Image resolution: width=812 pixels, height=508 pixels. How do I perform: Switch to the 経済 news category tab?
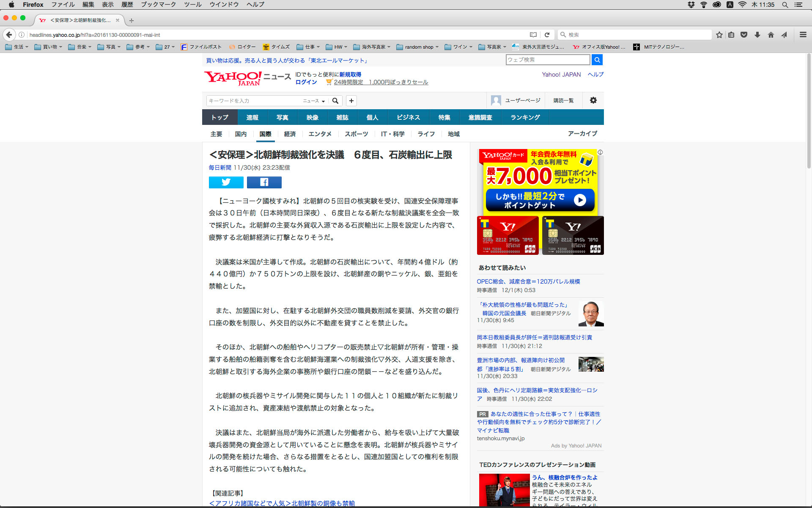tap(290, 134)
